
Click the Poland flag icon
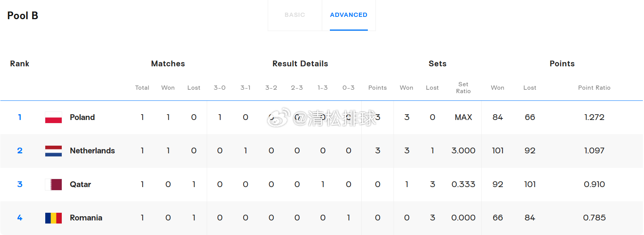pos(53,117)
